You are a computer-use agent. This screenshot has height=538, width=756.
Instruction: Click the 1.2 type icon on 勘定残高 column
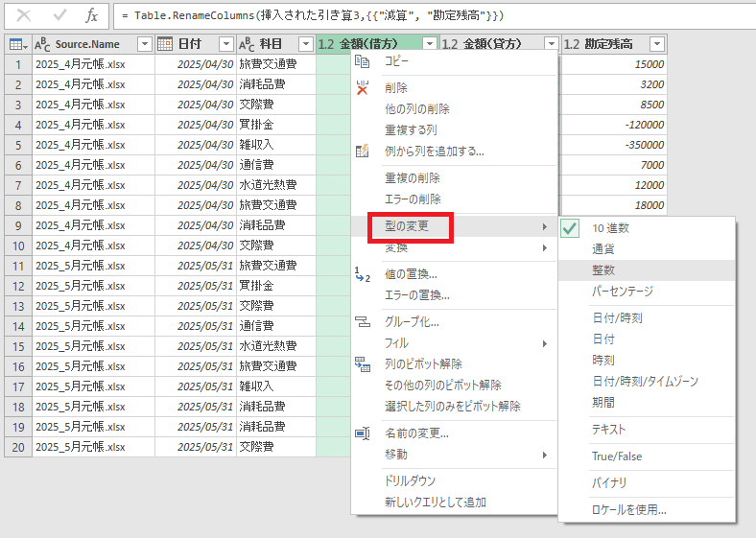(571, 44)
